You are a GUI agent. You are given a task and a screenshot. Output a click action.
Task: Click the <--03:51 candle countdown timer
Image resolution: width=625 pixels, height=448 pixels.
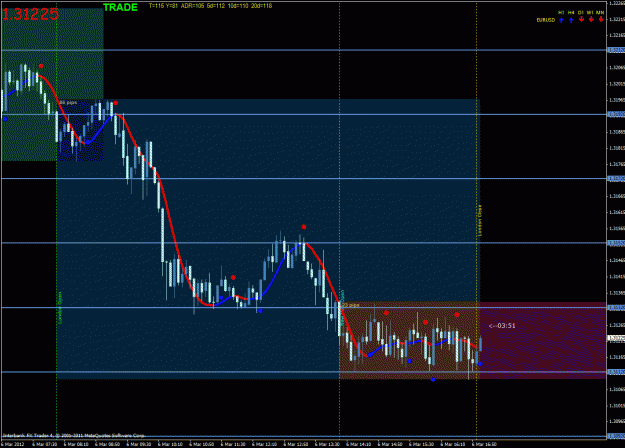502,326
